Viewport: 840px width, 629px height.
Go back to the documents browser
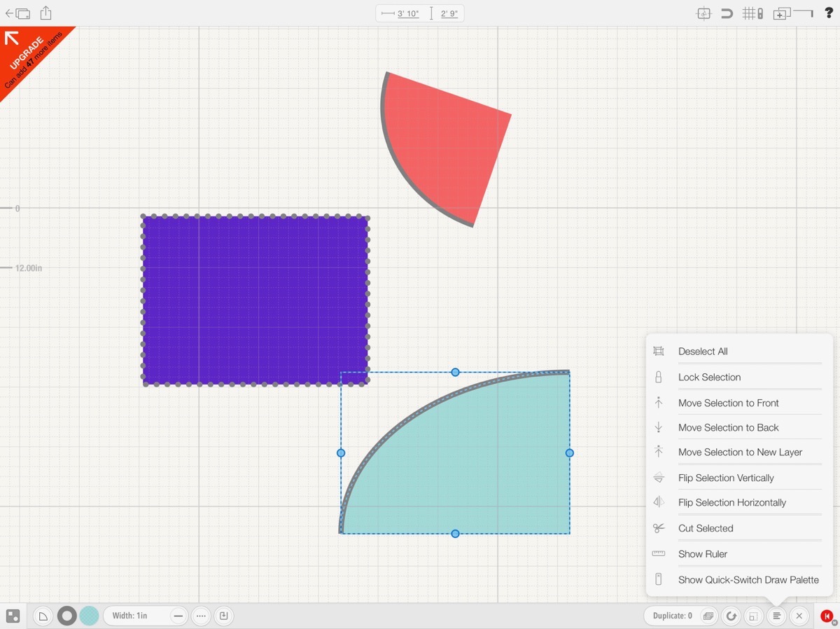pos(17,13)
